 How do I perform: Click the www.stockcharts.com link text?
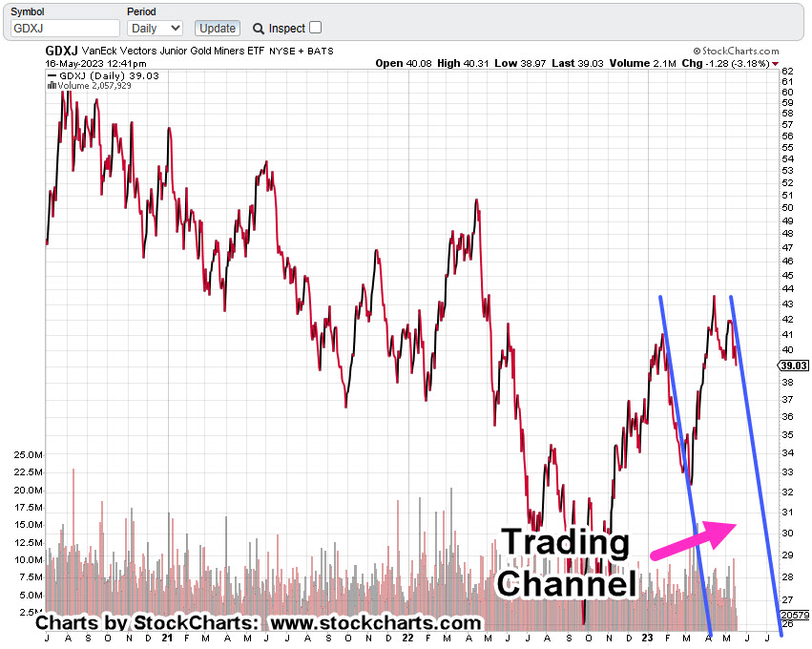pyautogui.click(x=375, y=623)
